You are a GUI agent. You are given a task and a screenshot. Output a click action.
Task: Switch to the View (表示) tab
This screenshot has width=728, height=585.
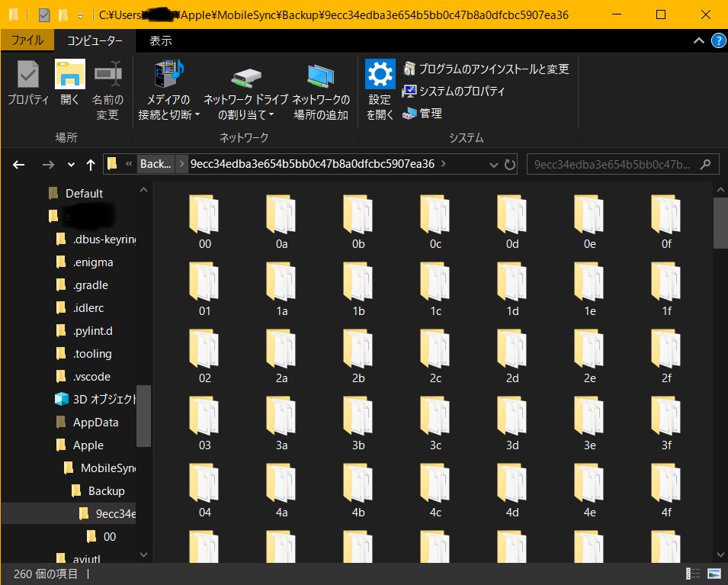(x=160, y=41)
